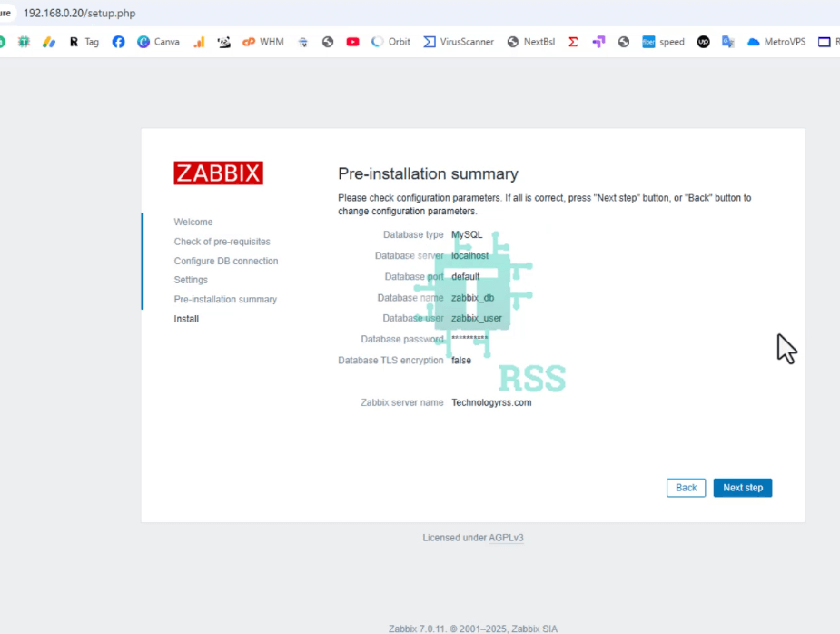This screenshot has height=634, width=840.
Task: Open the NextBsl bookmark
Action: pyautogui.click(x=531, y=42)
